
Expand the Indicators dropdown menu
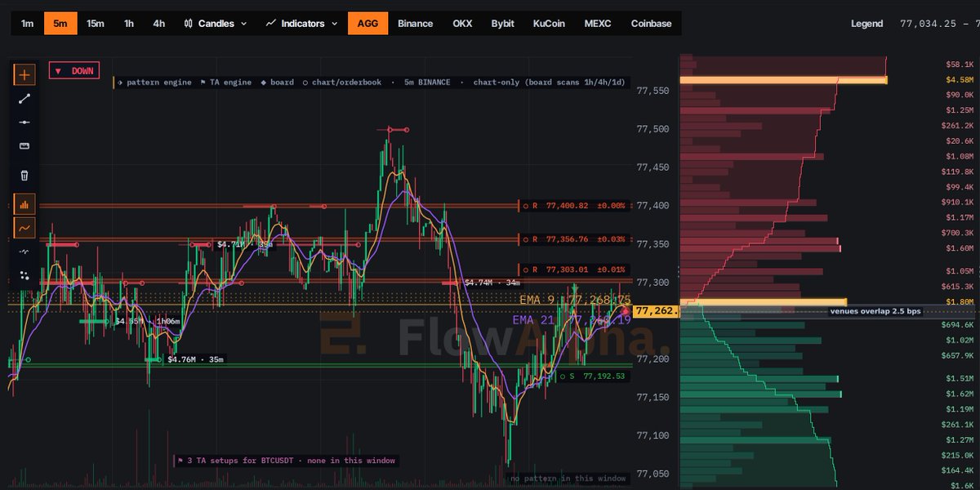pos(301,24)
